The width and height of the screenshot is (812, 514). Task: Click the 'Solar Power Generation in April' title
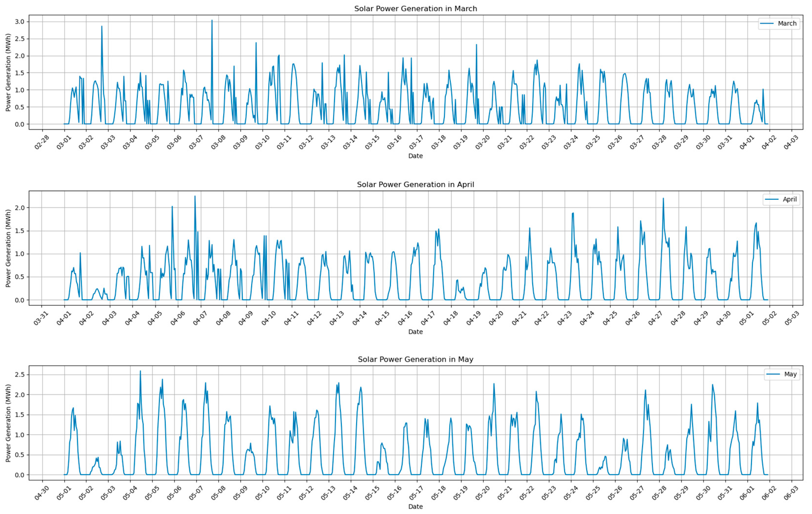tap(415, 185)
